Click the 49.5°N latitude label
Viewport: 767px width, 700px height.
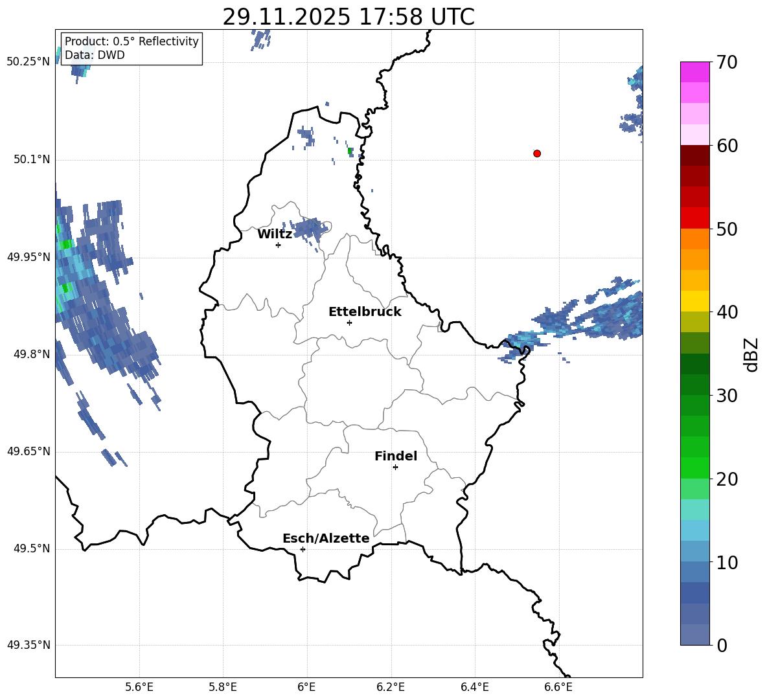[x=32, y=548]
